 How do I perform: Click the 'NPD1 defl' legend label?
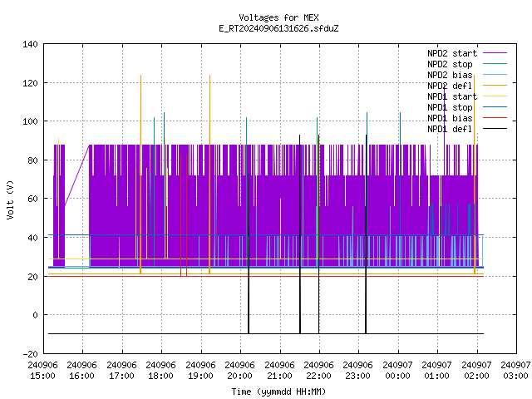click(x=450, y=130)
